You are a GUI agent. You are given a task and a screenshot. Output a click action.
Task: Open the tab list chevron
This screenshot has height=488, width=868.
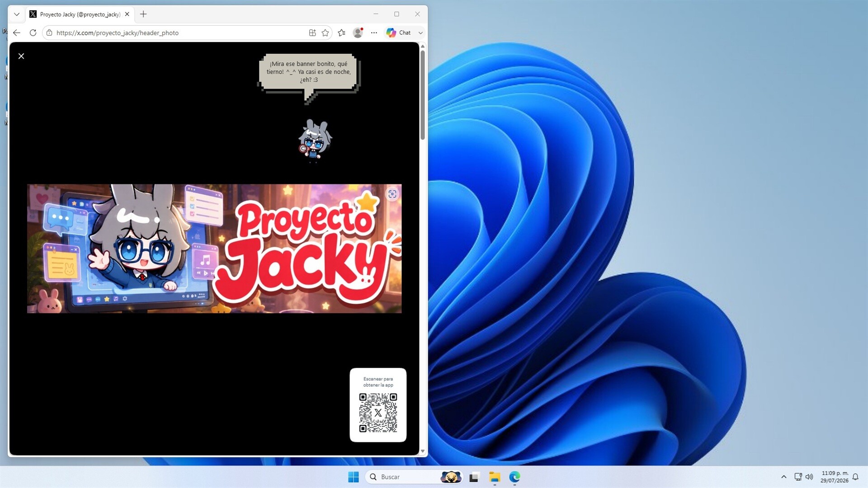17,14
